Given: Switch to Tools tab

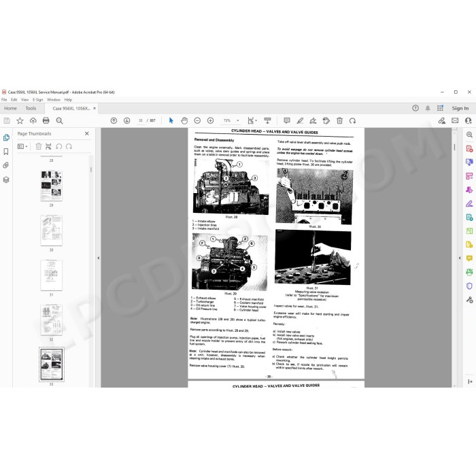Looking at the screenshot, I should (31, 108).
